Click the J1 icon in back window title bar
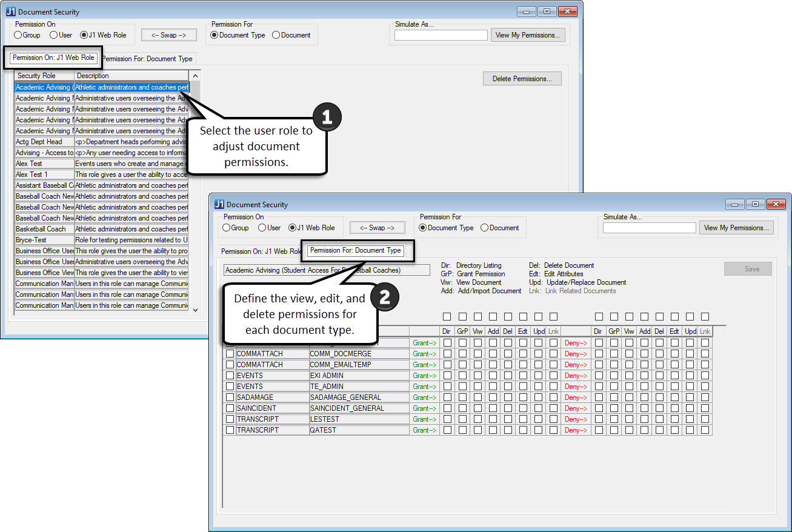 pyautogui.click(x=11, y=12)
